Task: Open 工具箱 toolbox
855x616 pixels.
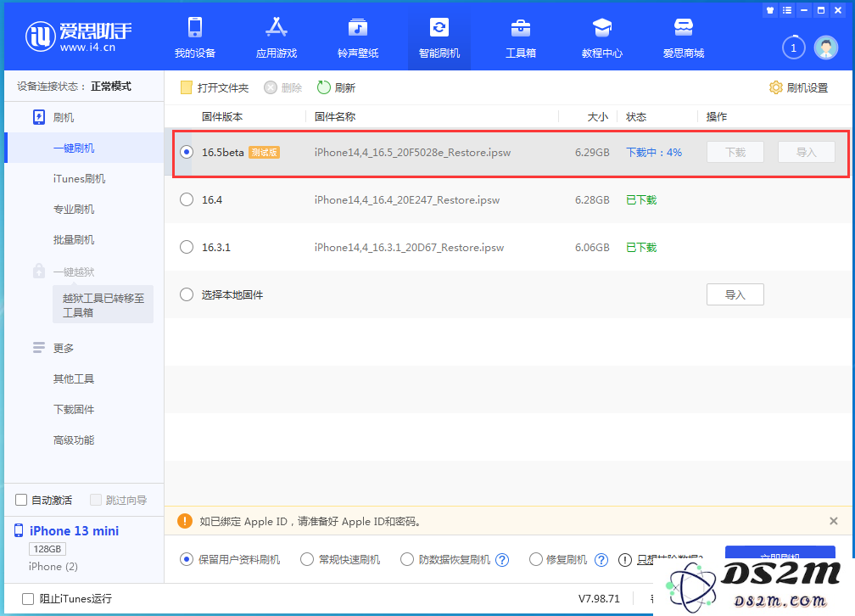Action: 521,37
